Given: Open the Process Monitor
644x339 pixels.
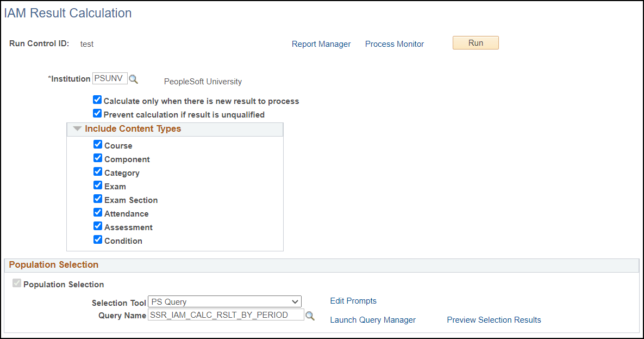Looking at the screenshot, I should 394,44.
